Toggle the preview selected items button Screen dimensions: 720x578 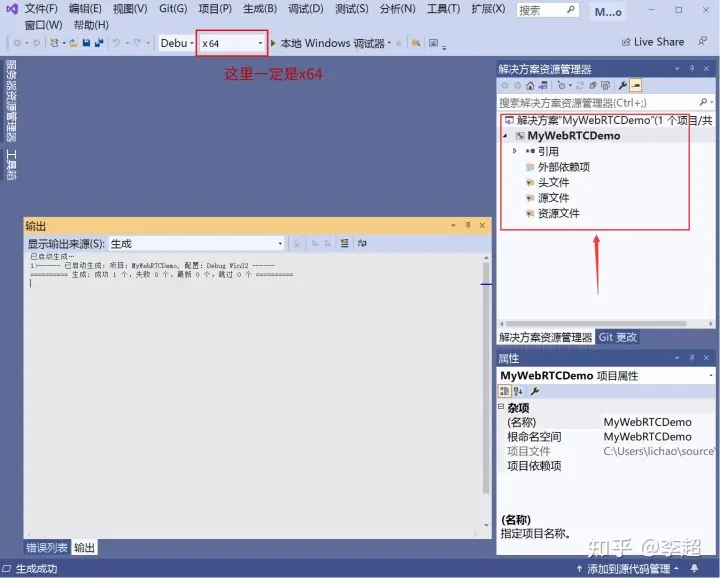coord(636,85)
